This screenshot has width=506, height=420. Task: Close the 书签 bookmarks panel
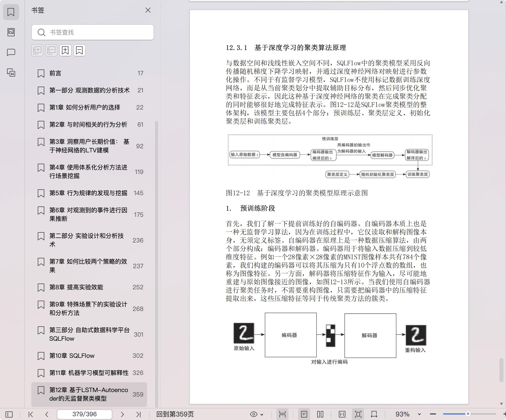[148, 10]
